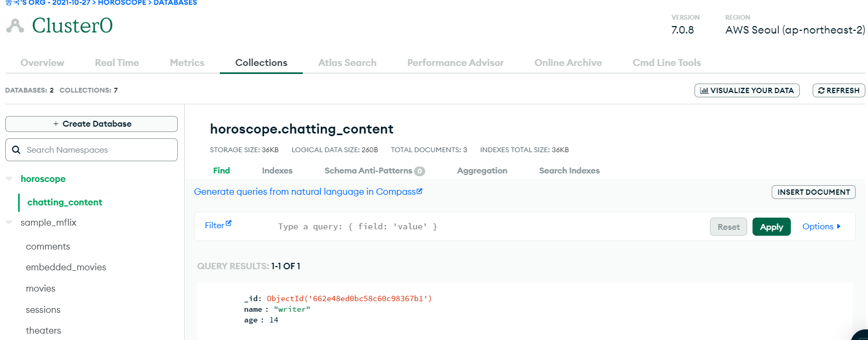Focus the Search Namespaces field
This screenshot has width=868, height=340.
[x=92, y=150]
